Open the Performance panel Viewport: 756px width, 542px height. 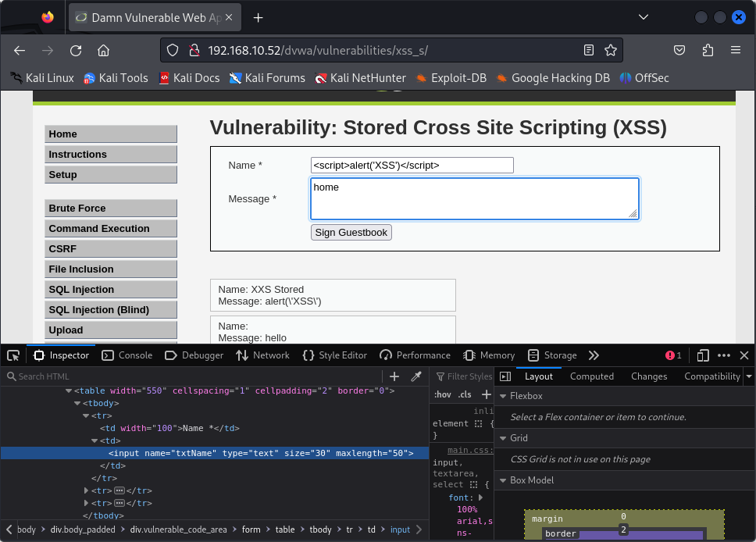click(x=415, y=355)
